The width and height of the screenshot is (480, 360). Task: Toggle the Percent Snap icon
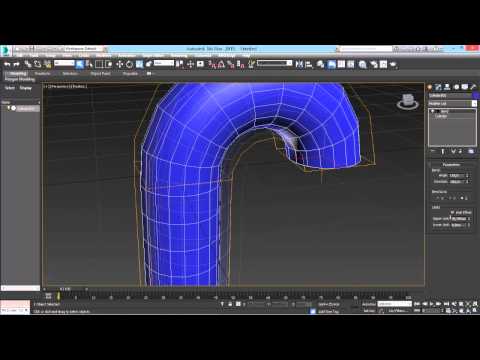point(231,64)
